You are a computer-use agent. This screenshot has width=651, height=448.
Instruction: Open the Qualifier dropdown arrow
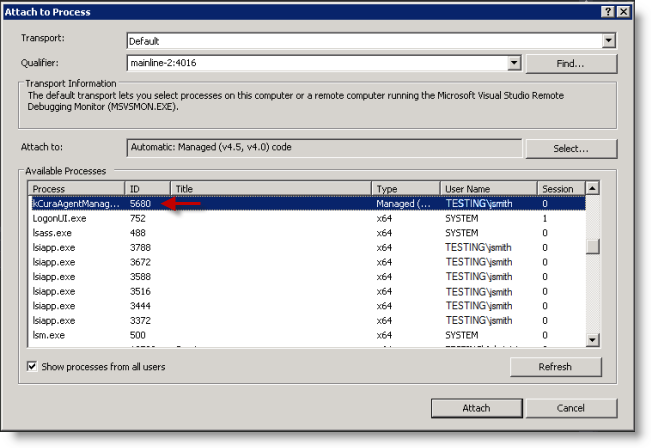point(514,63)
